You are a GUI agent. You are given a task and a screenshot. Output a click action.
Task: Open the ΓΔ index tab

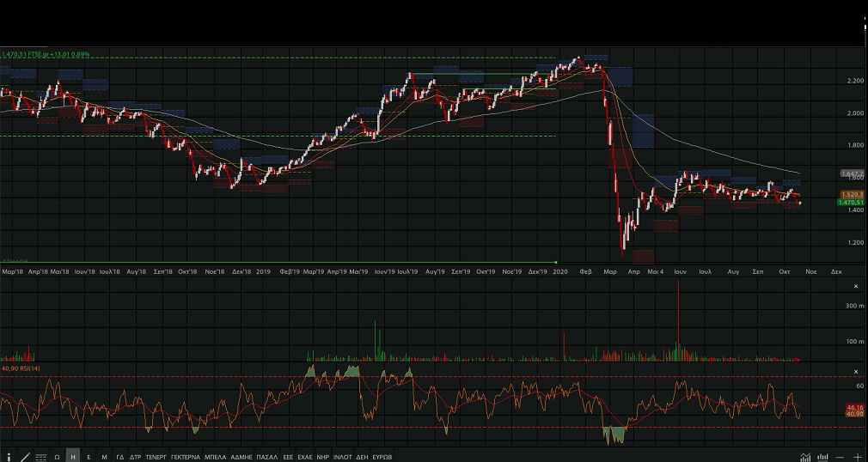click(x=120, y=457)
